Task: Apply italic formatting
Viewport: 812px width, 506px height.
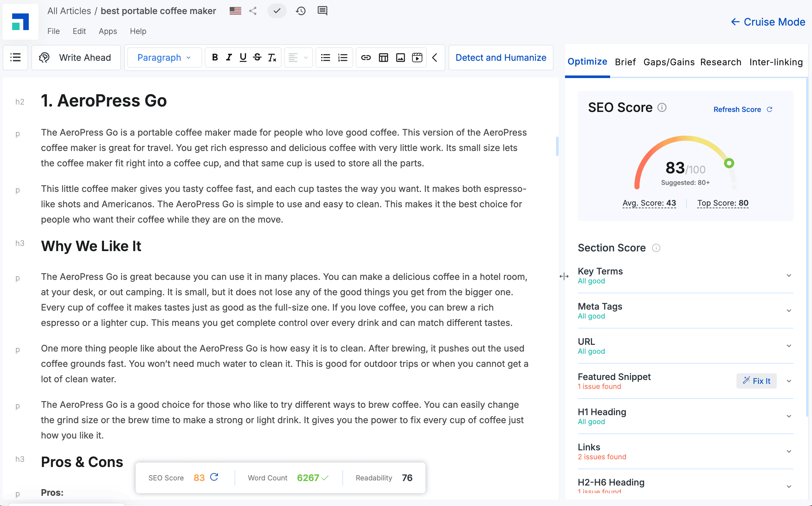Action: coord(229,58)
